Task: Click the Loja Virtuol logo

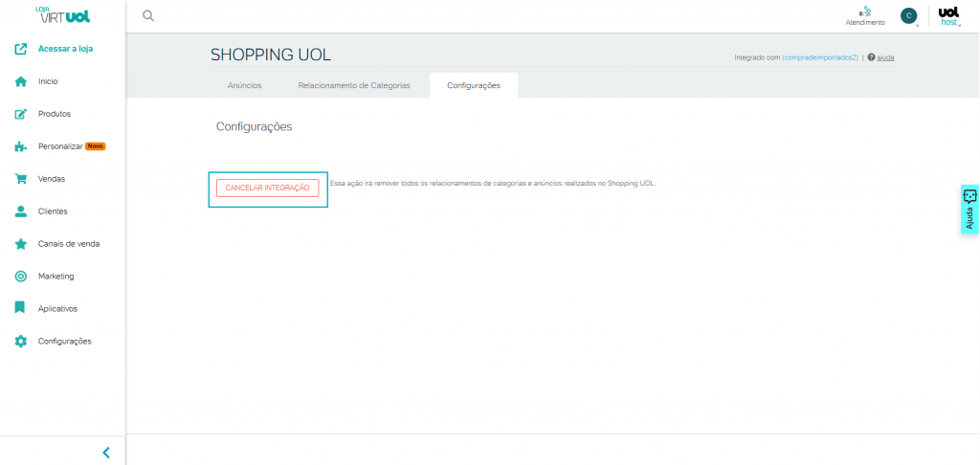Action: [62, 15]
